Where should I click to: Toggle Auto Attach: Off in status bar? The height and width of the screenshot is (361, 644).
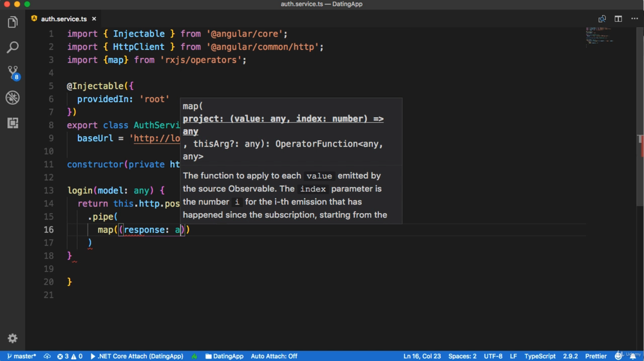point(274,356)
